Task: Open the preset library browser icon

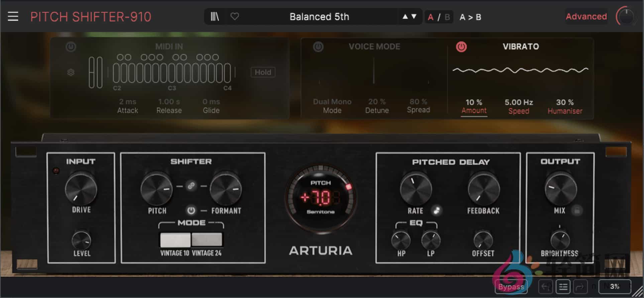Action: [215, 16]
